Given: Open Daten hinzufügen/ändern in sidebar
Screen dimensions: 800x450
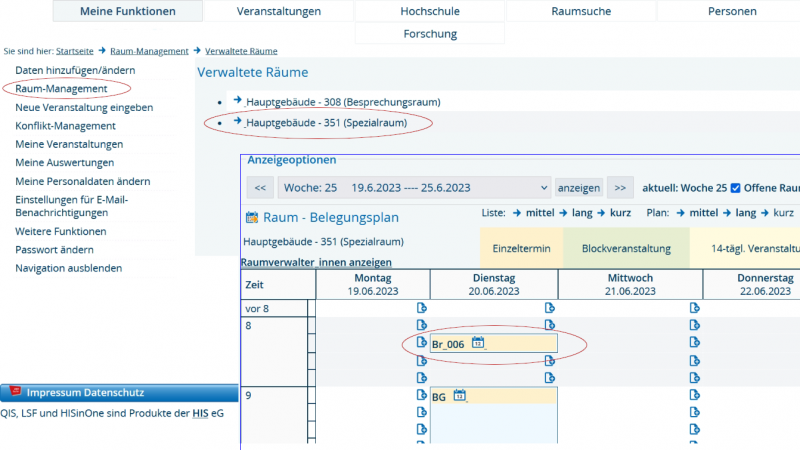Looking at the screenshot, I should [75, 70].
